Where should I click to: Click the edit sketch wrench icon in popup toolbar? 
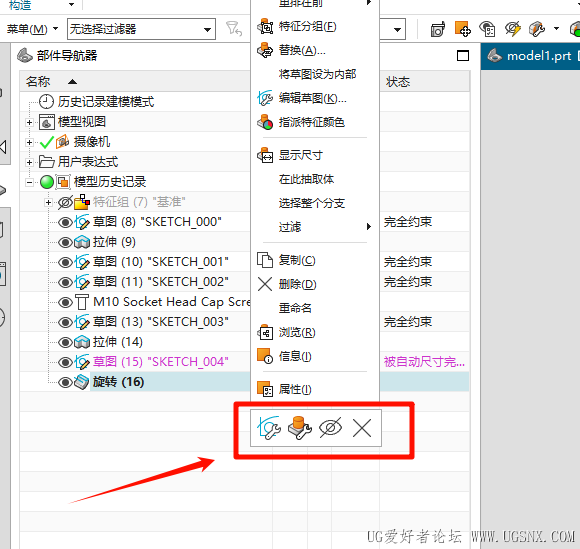[x=269, y=428]
